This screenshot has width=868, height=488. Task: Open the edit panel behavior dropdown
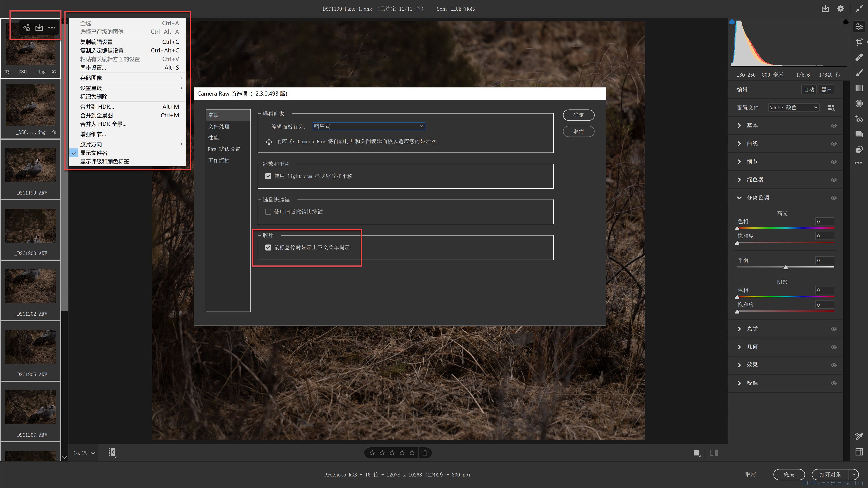tap(369, 126)
